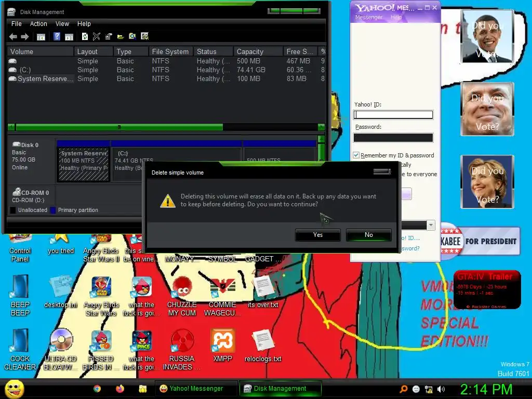This screenshot has width=532, height=399.
Task: Open the View menu in Disk Management
Action: pyautogui.click(x=62, y=24)
